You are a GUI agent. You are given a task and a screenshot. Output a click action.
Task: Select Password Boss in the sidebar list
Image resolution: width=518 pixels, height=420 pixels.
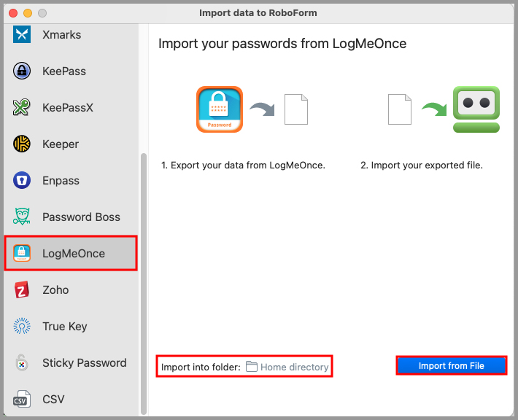point(81,217)
